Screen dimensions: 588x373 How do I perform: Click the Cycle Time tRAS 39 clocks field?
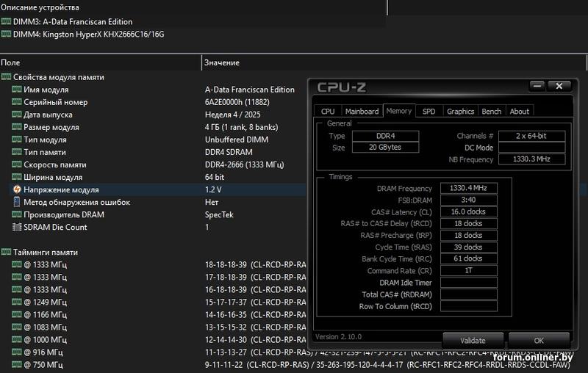[x=469, y=247]
